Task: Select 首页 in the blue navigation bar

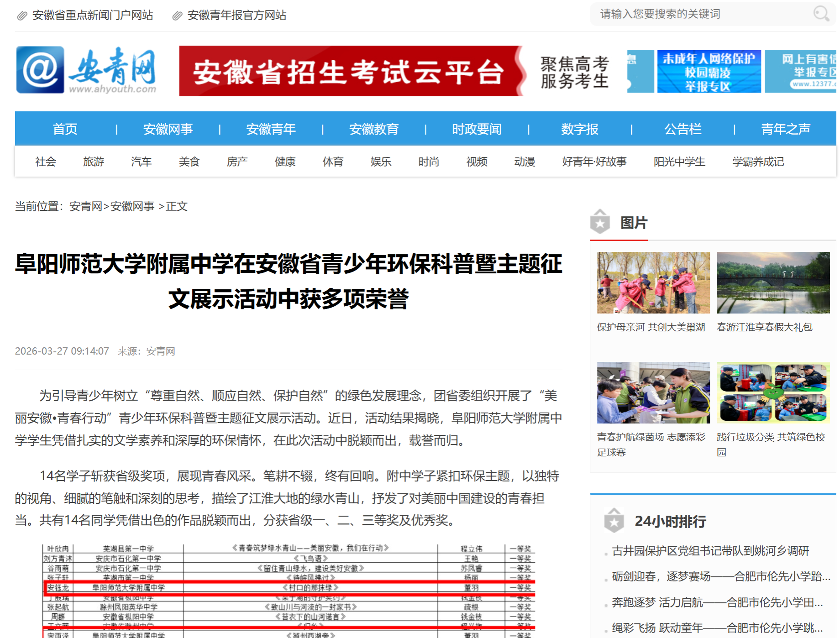Action: tap(65, 129)
